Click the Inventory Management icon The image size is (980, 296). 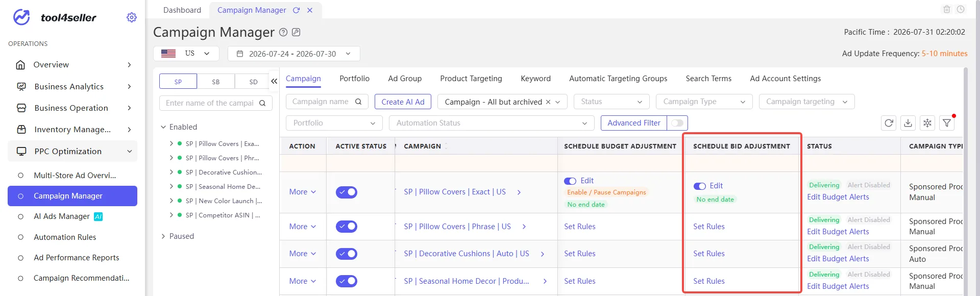(21, 130)
